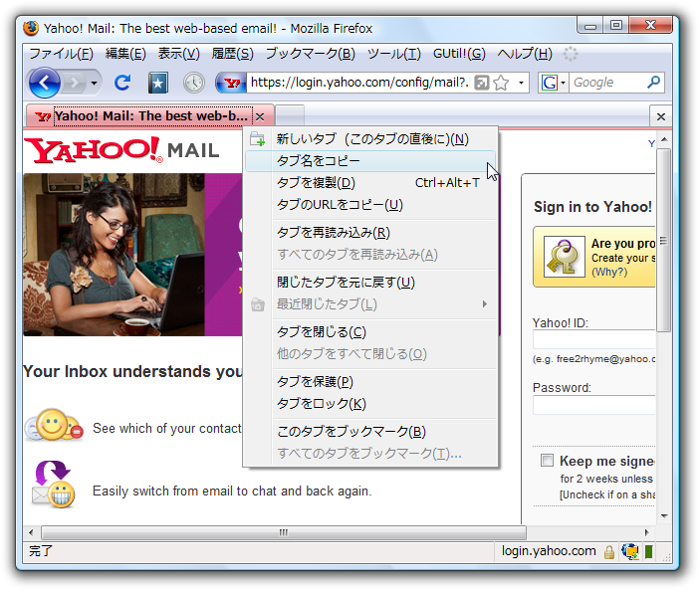The height and width of the screenshot is (590, 700).
Task: Choose 新しいタブ (このタブの直後に)(N)
Action: point(372,139)
